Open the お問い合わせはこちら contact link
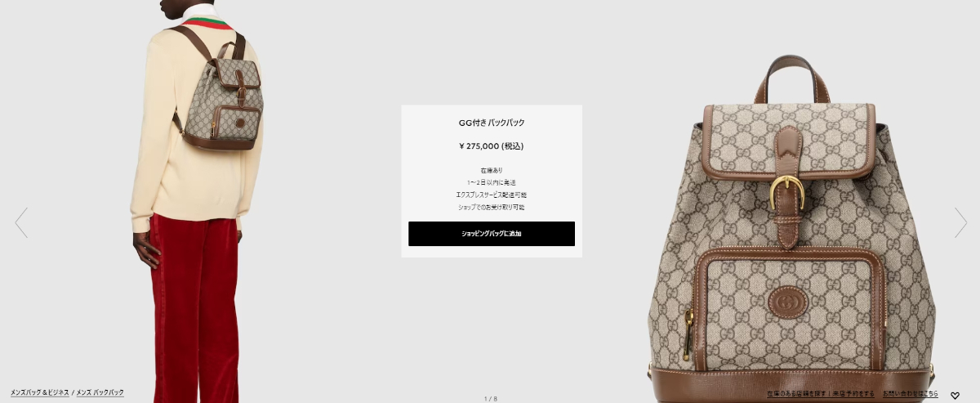 pyautogui.click(x=911, y=394)
